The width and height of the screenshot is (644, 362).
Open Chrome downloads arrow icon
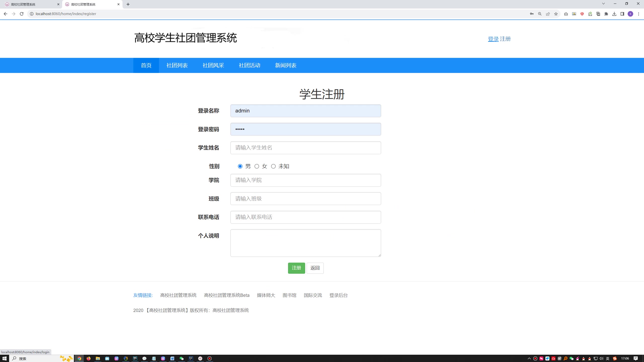coord(614,14)
